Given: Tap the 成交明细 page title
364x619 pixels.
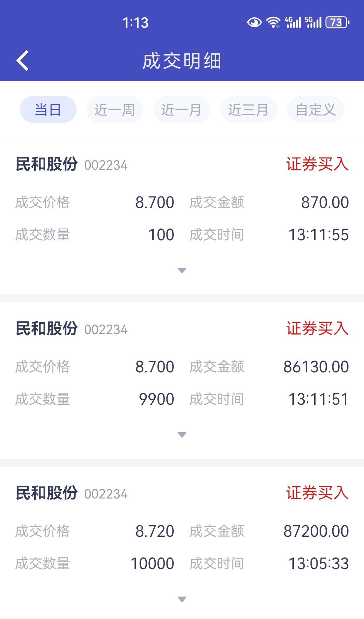Looking at the screenshot, I should click(x=182, y=61).
